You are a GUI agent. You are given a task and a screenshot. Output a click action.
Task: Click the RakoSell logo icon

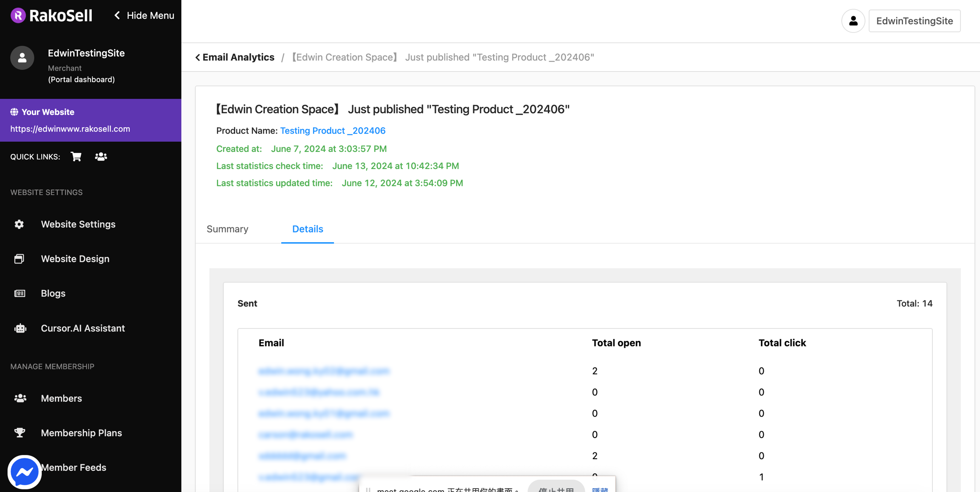tap(18, 16)
